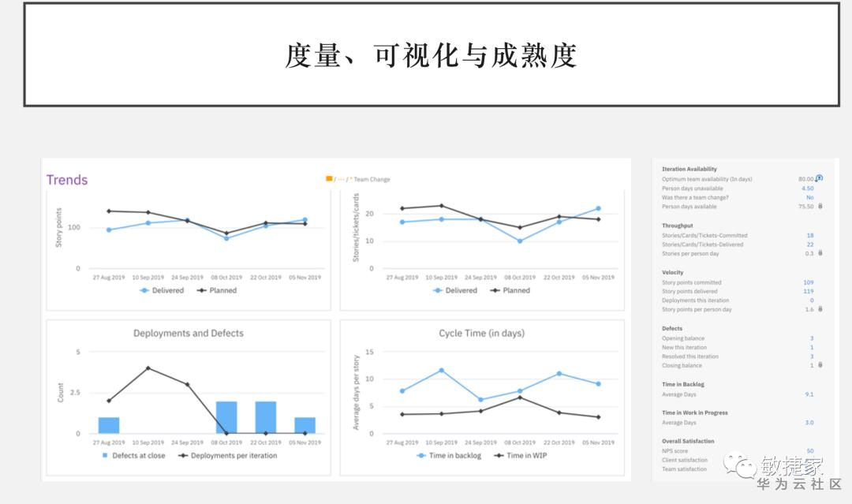Click the Cycle Time (in days) chart title
The height and width of the screenshot is (504, 852).
[481, 333]
